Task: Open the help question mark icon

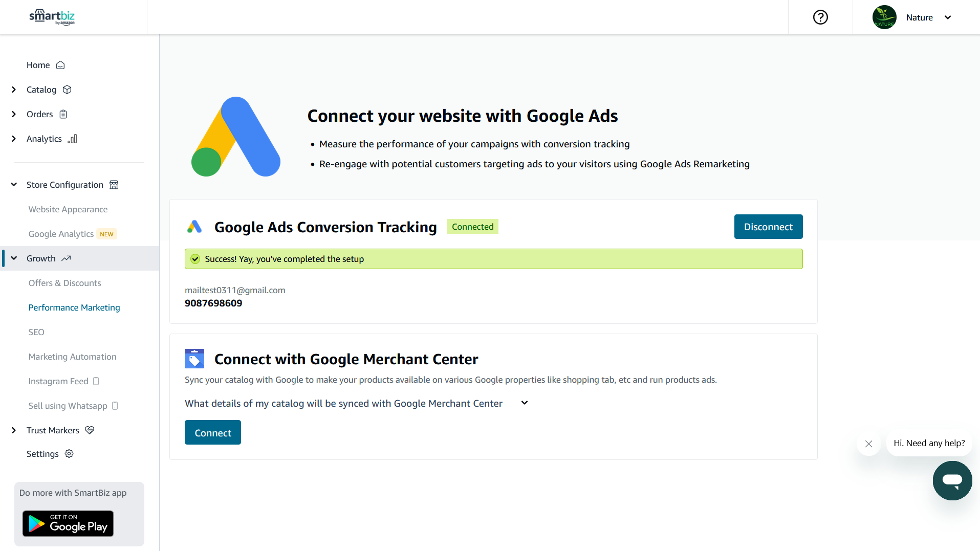Action: point(820,17)
